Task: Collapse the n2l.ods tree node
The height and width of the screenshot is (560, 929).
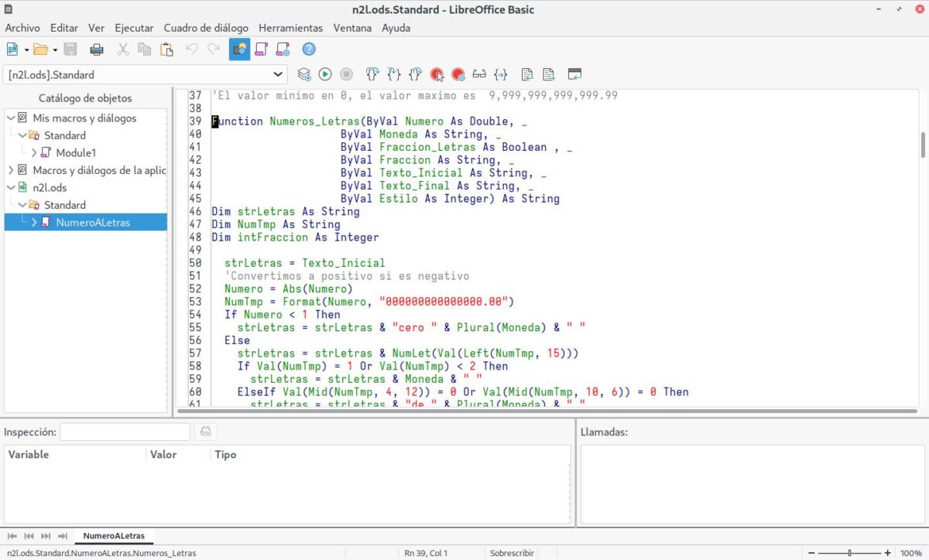Action: click(x=11, y=188)
